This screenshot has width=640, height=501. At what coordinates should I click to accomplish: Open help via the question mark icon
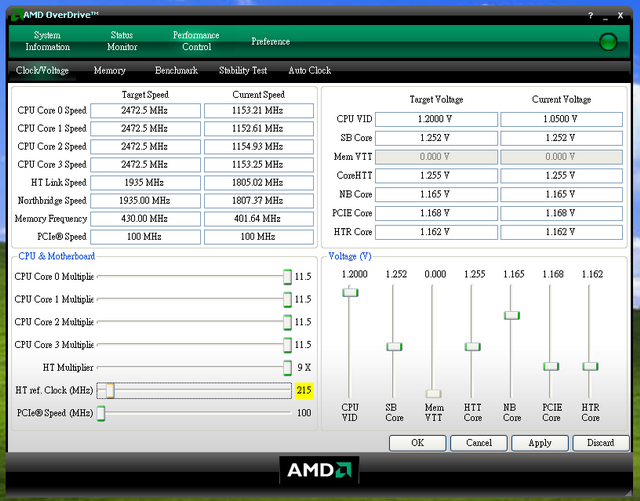(590, 16)
